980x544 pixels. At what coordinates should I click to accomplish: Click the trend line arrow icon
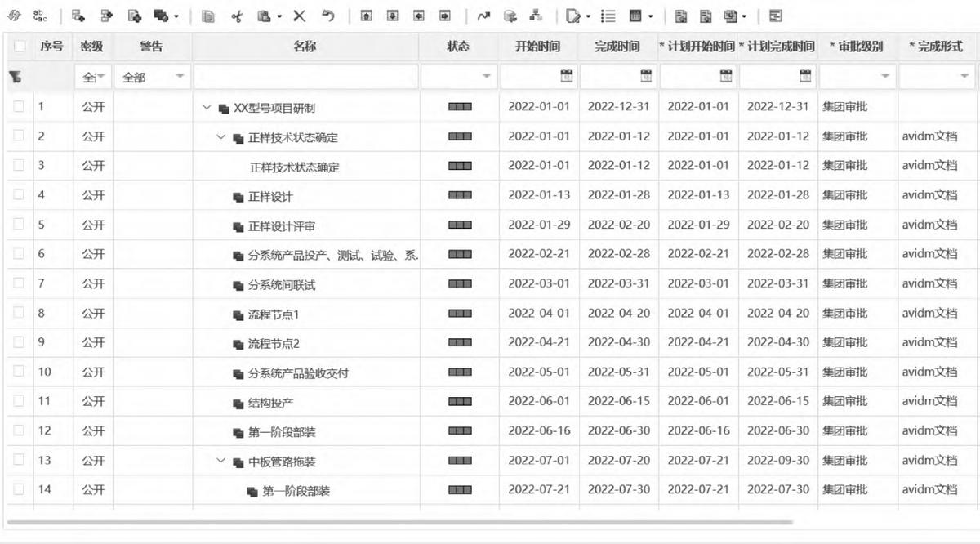coord(484,16)
